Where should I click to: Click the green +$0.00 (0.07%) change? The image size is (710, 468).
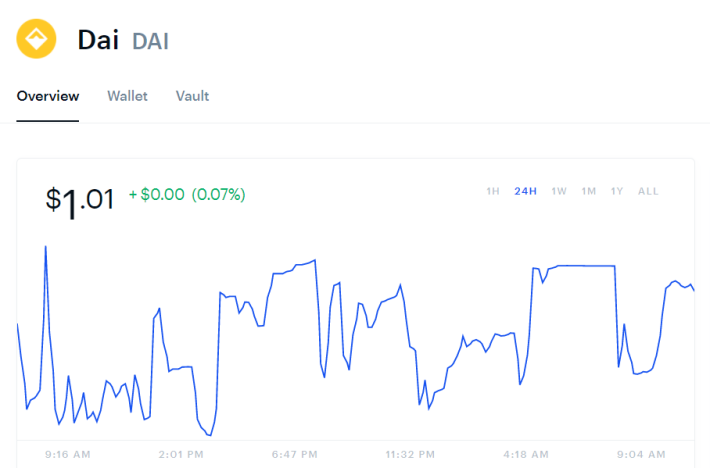[187, 195]
